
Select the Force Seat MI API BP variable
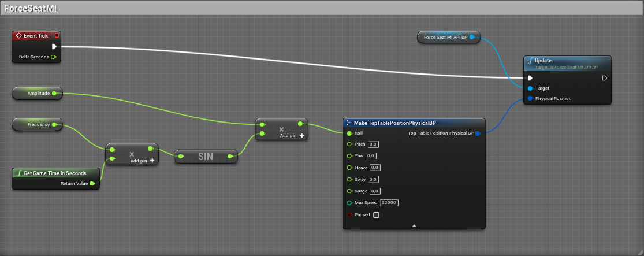(x=449, y=37)
